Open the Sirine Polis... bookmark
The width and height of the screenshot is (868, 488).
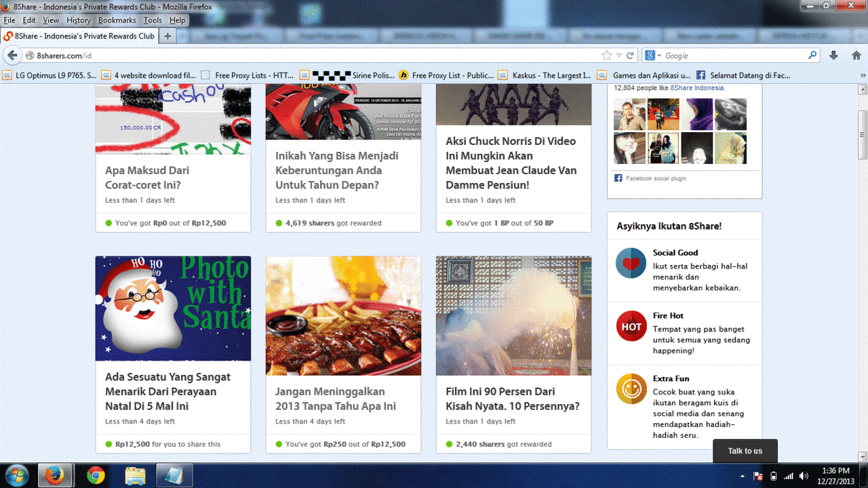(347, 75)
